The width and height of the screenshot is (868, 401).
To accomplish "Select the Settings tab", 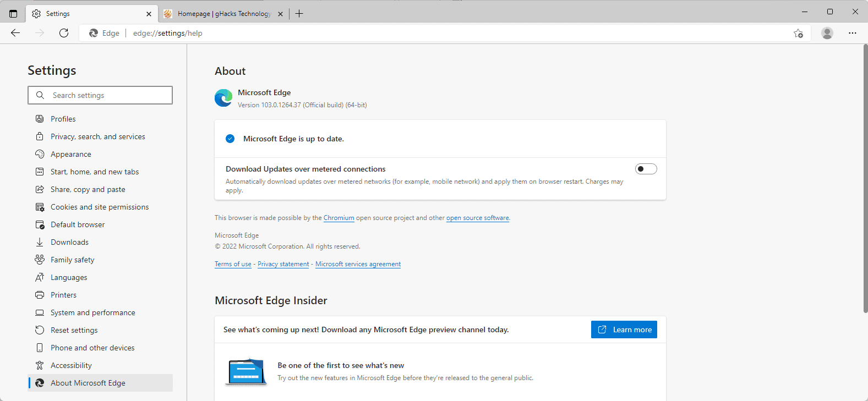I will coord(92,14).
